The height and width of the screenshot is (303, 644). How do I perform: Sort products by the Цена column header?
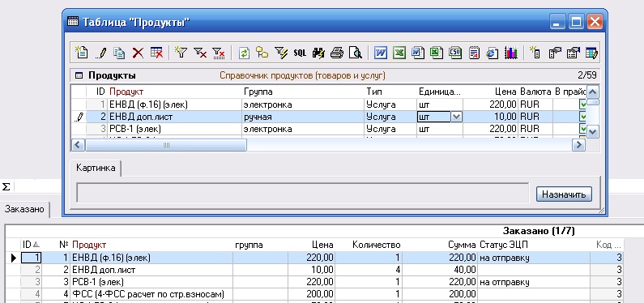(x=505, y=92)
